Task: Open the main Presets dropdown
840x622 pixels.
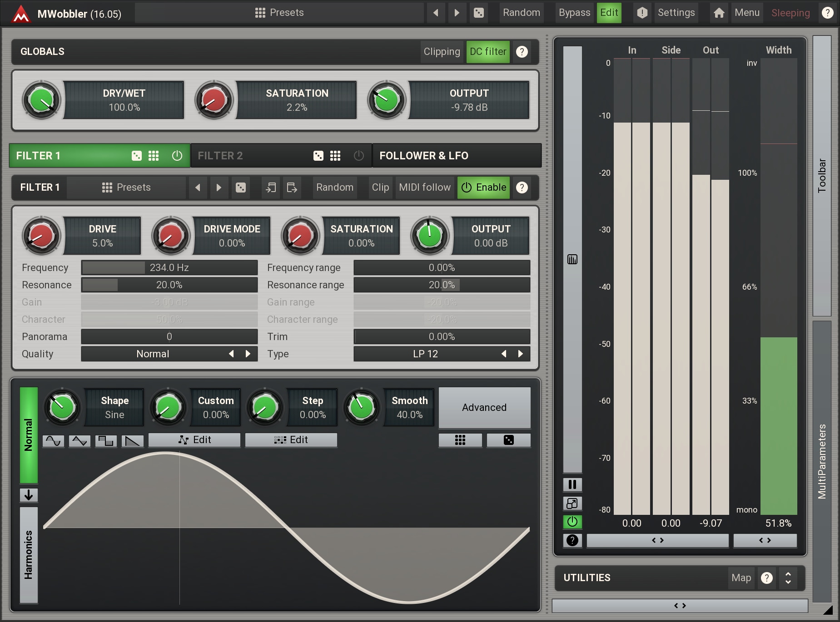Action: [x=279, y=13]
